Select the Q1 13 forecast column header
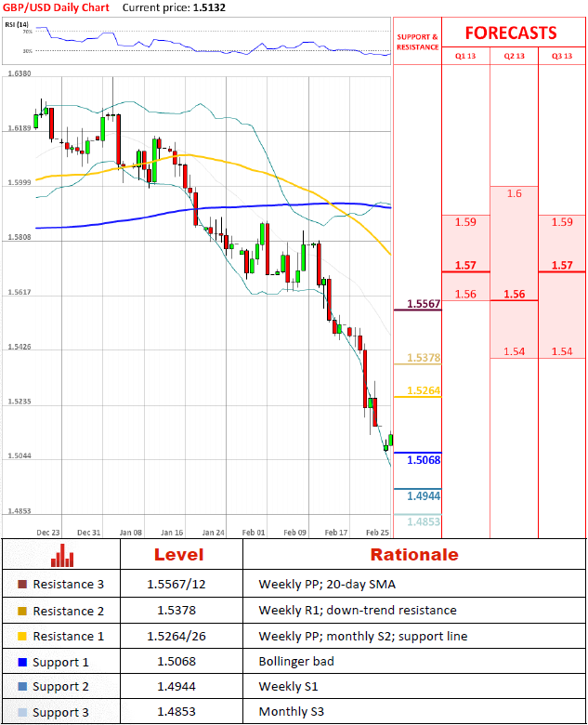 465,56
